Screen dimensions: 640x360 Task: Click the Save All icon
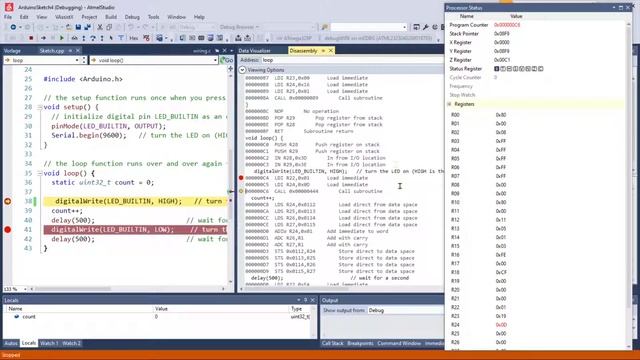[x=87, y=27]
